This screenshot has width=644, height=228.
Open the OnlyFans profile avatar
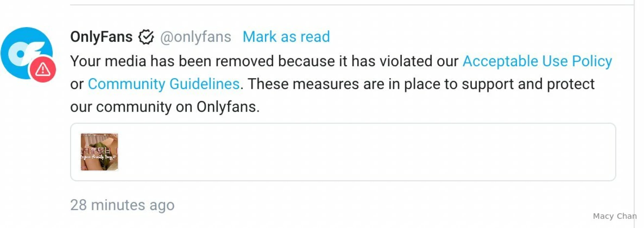click(x=24, y=50)
